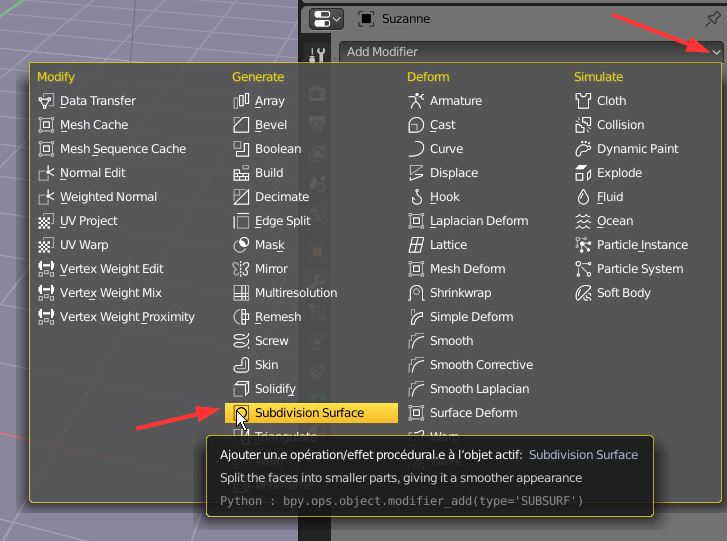Image resolution: width=727 pixels, height=541 pixels.
Task: Select the Mask modifier
Action: click(259, 245)
